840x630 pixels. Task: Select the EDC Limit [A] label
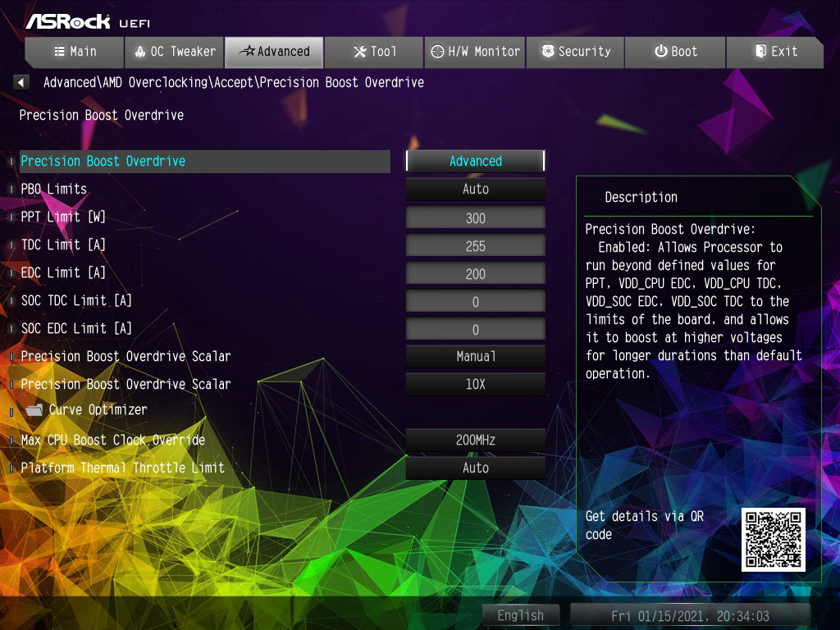click(63, 272)
